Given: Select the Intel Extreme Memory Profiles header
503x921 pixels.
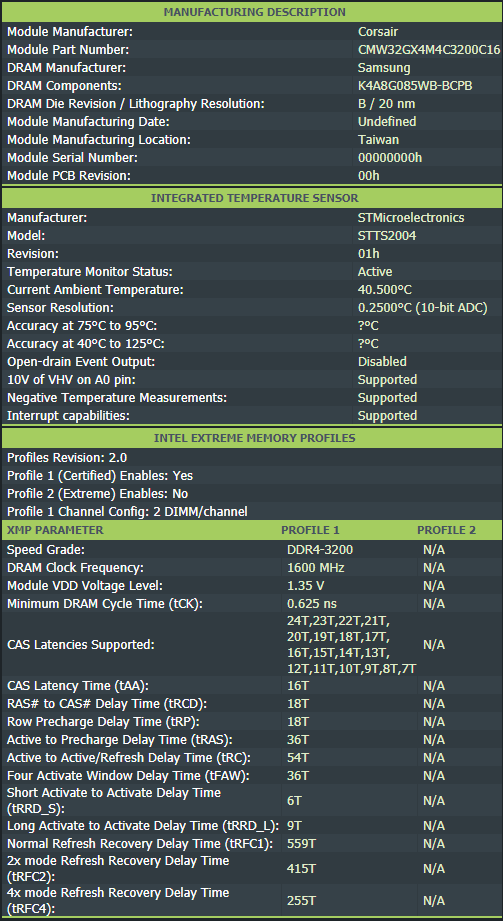Looking at the screenshot, I should pyautogui.click(x=254, y=438).
